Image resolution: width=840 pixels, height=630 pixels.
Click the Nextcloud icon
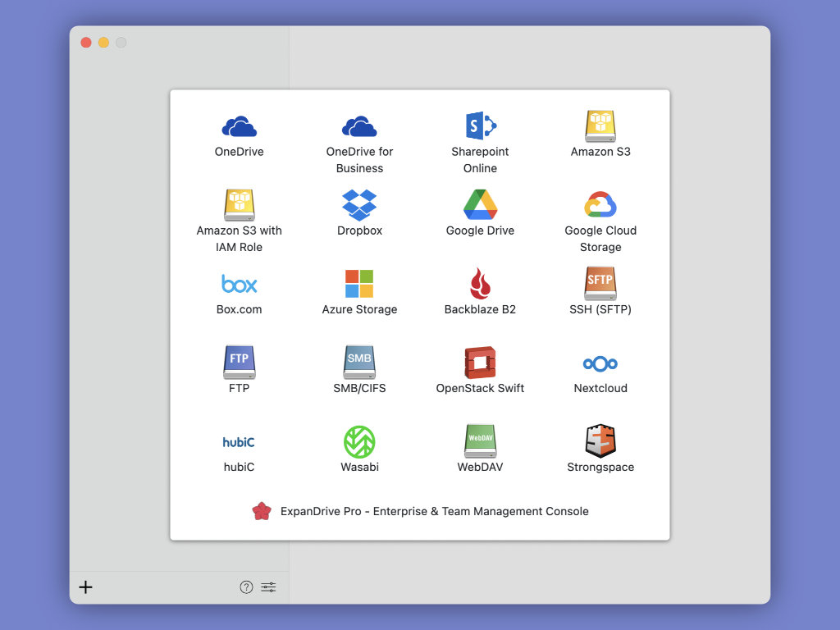(600, 363)
